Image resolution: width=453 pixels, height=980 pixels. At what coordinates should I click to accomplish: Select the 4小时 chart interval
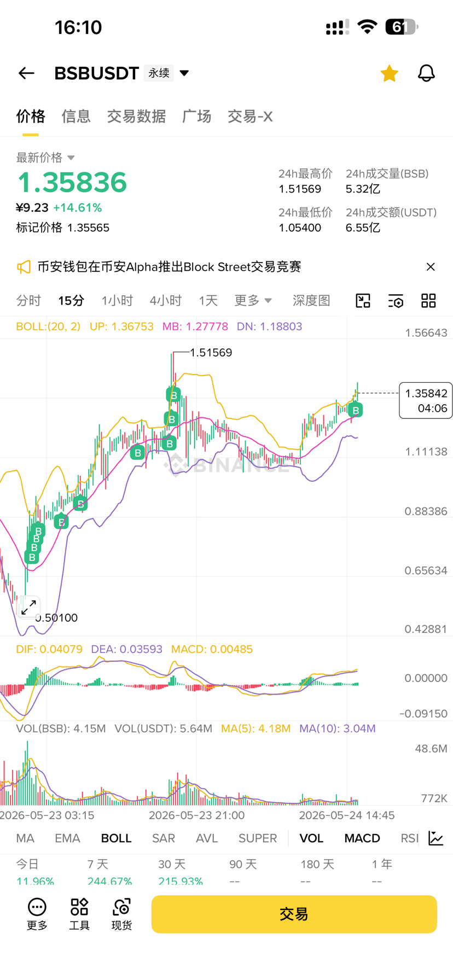point(166,301)
